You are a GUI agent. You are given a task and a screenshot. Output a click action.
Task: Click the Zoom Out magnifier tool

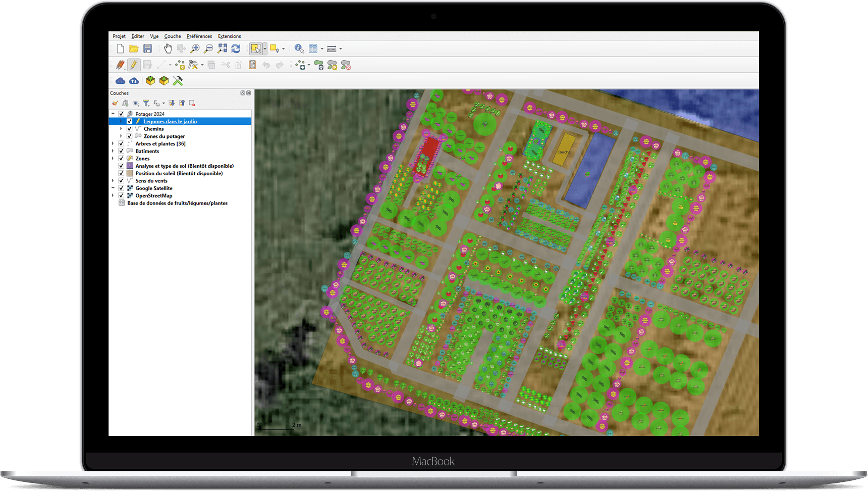[x=208, y=49]
